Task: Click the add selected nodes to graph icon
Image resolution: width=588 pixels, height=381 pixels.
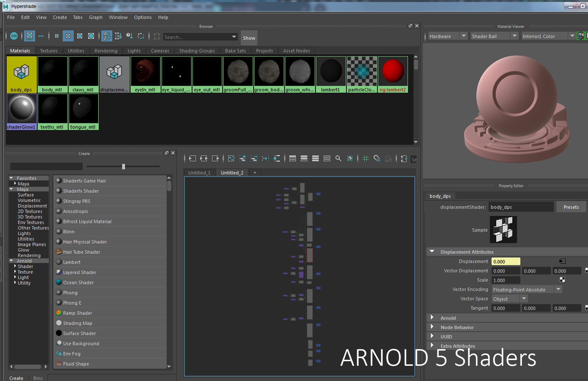Action: (x=243, y=159)
